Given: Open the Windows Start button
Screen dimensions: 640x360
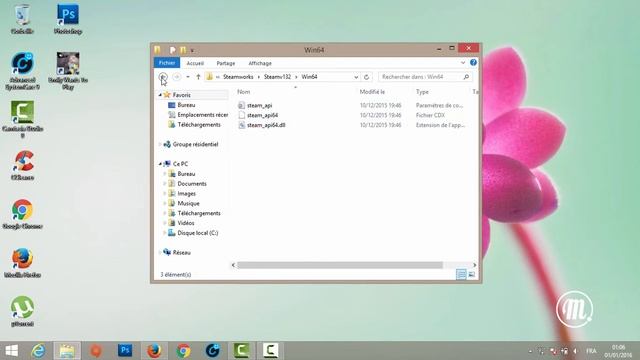Looking at the screenshot, I should [x=12, y=351].
